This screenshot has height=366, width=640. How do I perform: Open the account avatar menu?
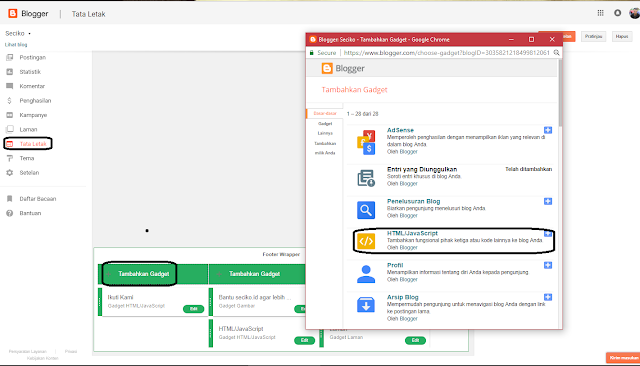[x=635, y=13]
